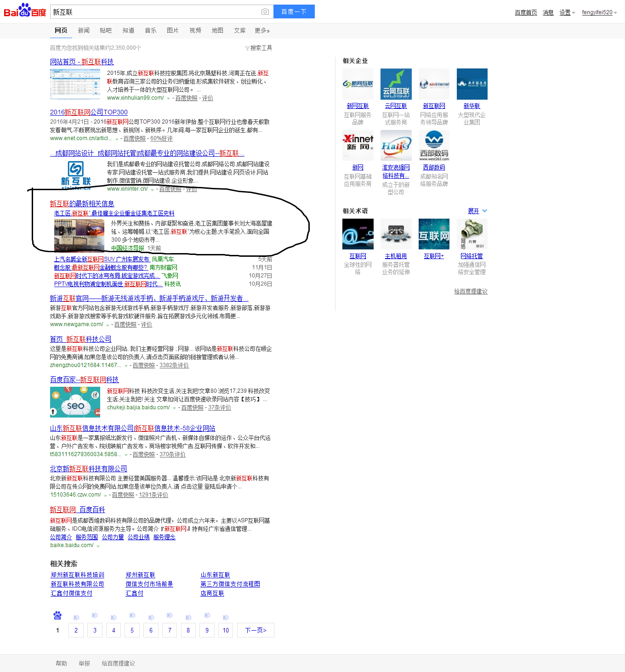Click the 举报 footer link
The image size is (625, 672).
(x=84, y=663)
